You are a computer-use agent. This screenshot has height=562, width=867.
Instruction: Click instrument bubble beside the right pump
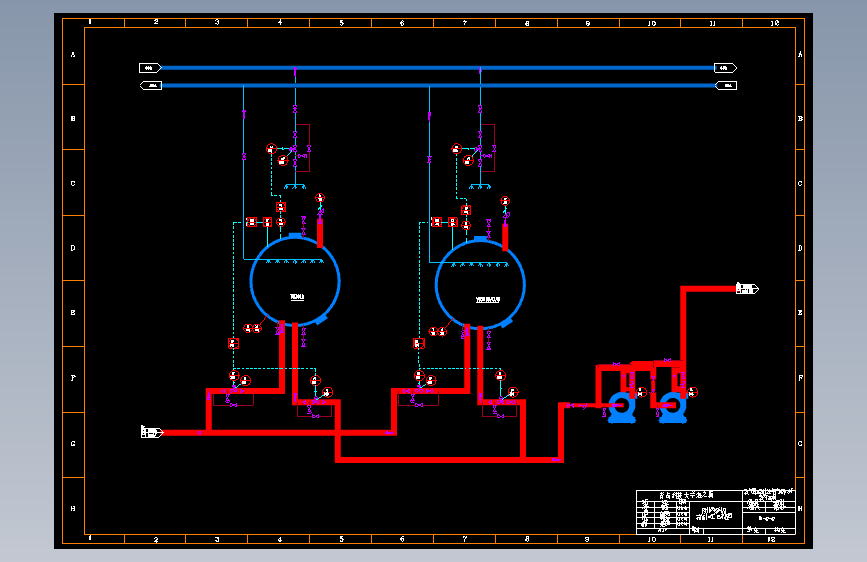(x=692, y=392)
